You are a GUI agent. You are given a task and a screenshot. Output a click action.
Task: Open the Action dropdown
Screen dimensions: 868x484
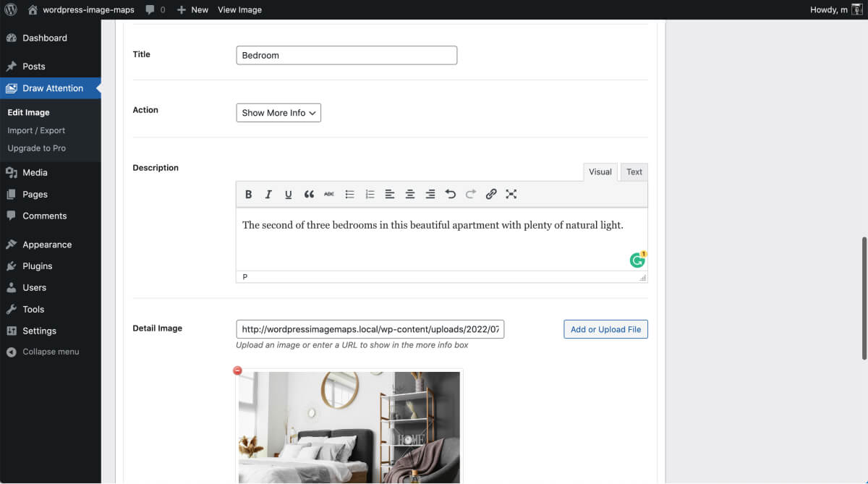tap(278, 113)
